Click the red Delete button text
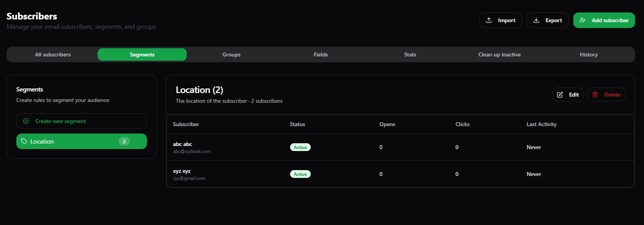 point(612,95)
